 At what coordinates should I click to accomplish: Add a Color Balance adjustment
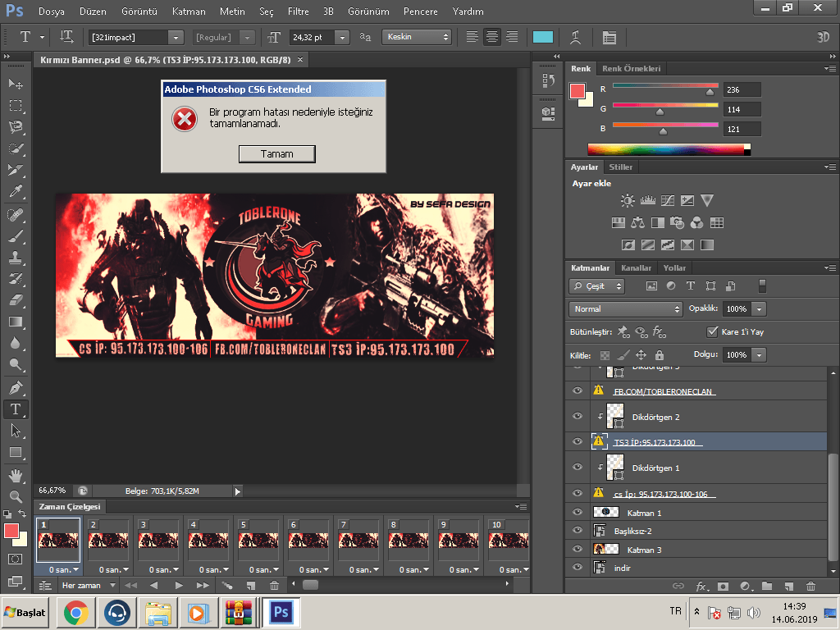637,222
